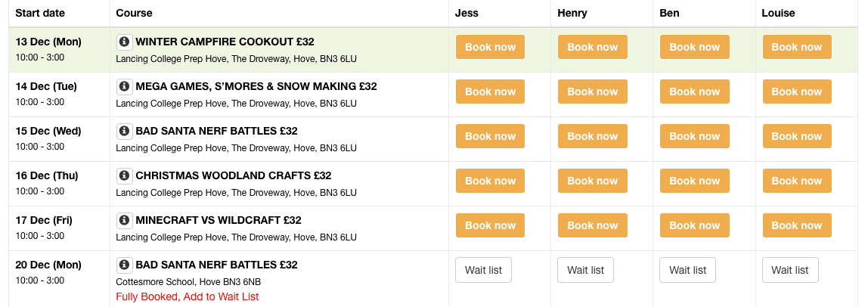The width and height of the screenshot is (868, 307).
Task: Book Christmas Woodland Crafts for Louise
Action: 797,181
